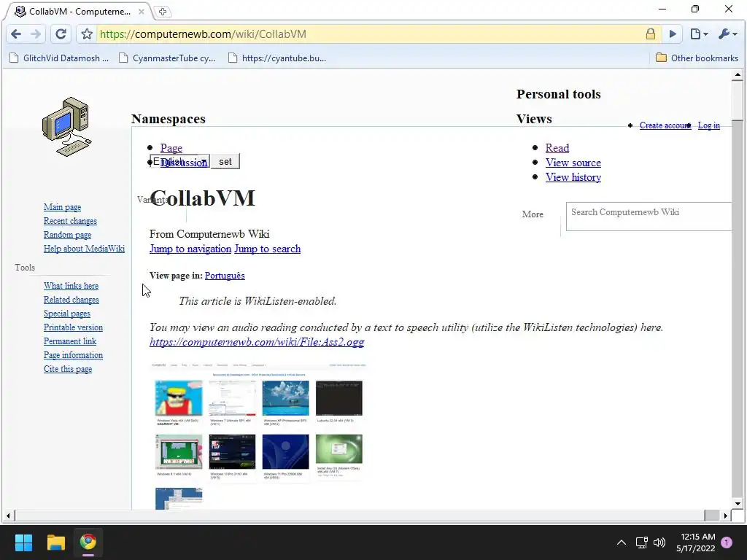The image size is (747, 560).
Task: Click the Search Computernewb Wiki field
Action: coord(649,216)
